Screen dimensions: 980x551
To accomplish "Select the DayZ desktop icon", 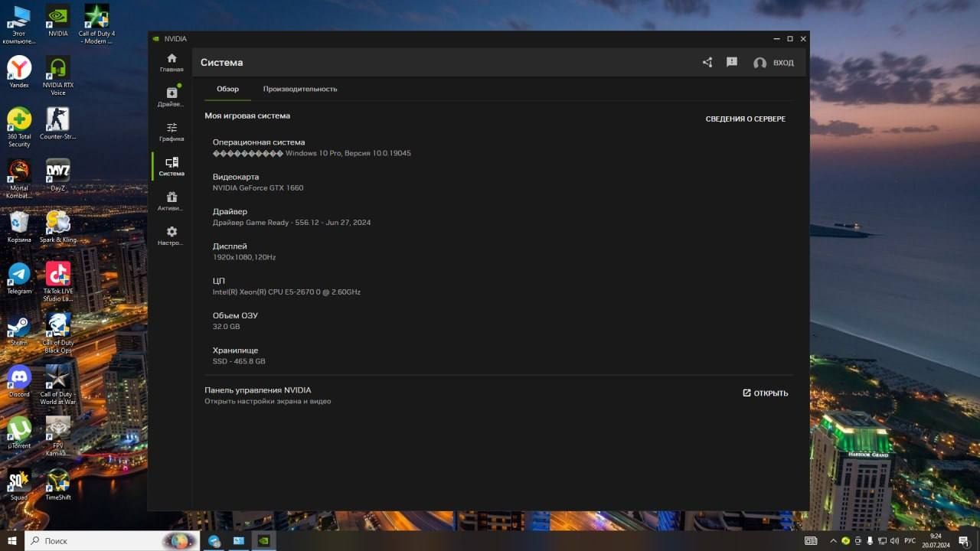I will click(x=58, y=175).
